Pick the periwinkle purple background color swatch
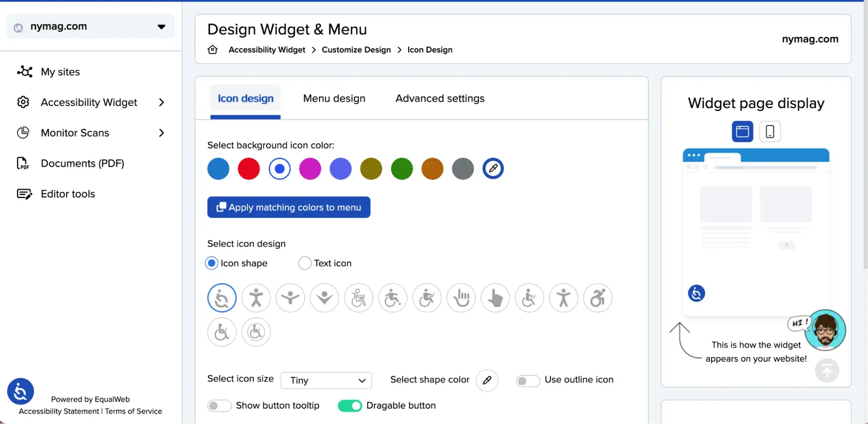Image resolution: width=868 pixels, height=424 pixels. pyautogui.click(x=340, y=169)
